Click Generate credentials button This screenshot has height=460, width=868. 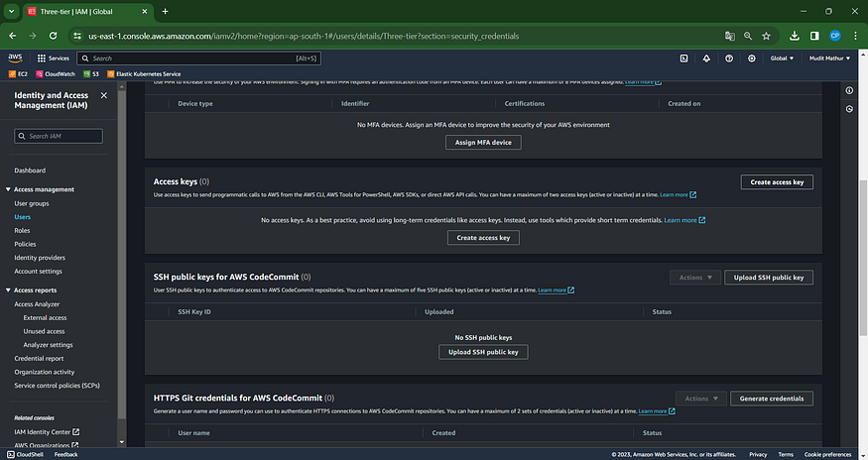click(772, 399)
